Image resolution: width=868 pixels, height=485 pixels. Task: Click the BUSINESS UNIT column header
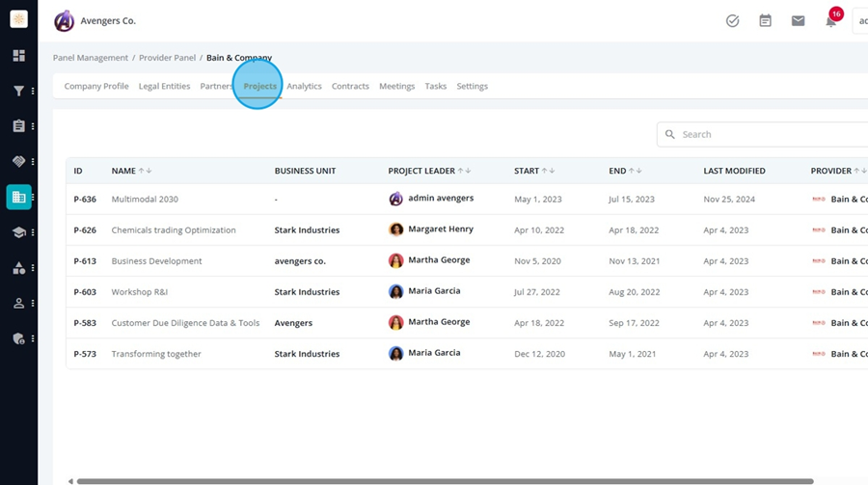point(305,171)
